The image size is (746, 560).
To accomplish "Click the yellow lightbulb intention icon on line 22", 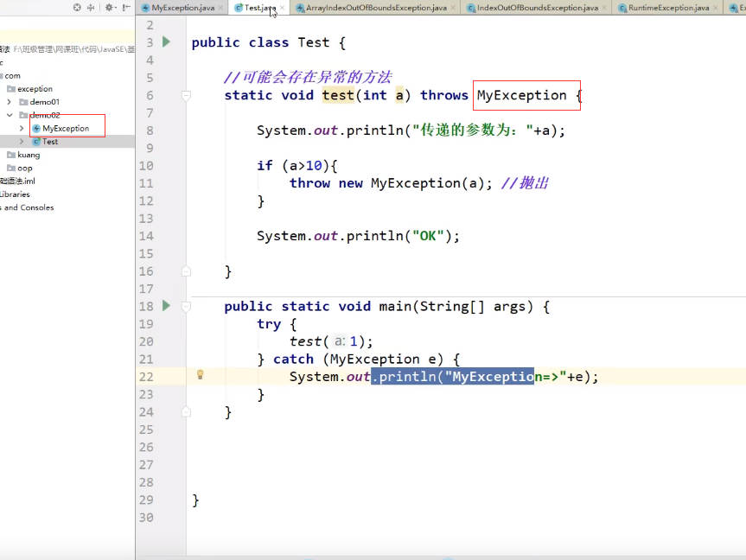I will point(201,375).
